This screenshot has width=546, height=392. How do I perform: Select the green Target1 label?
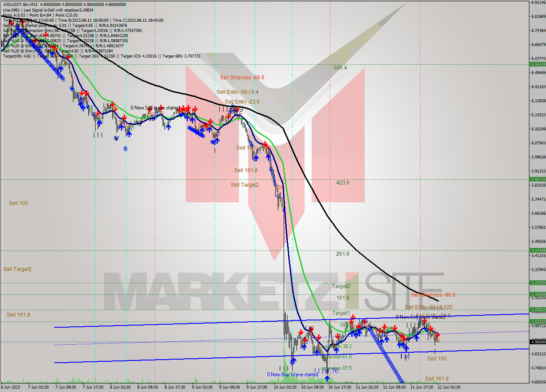click(x=341, y=313)
